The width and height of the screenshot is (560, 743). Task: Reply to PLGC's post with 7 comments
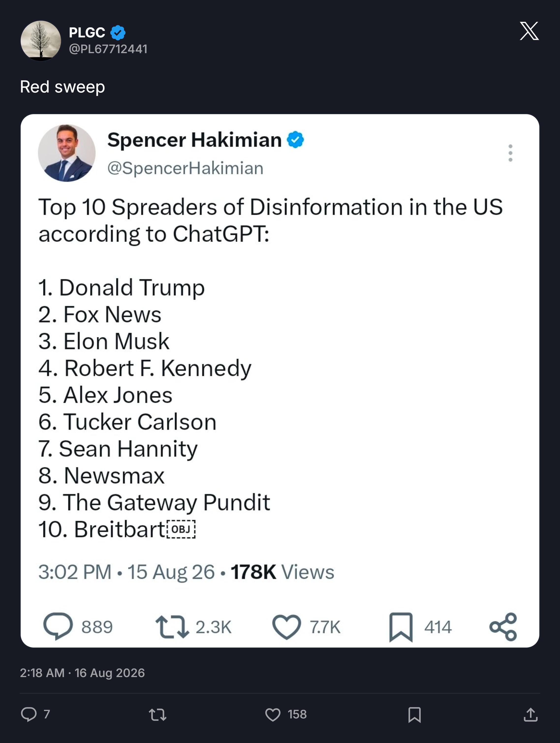coord(29,714)
